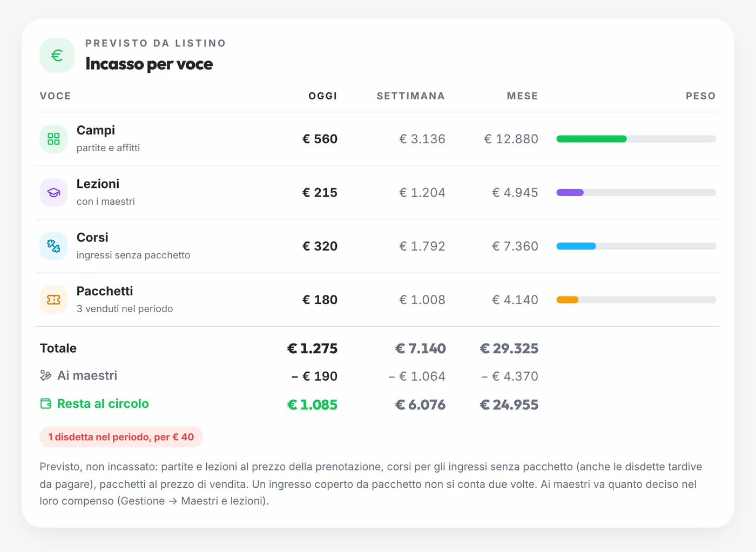Click the '€ 560' value for Campi today
The image size is (756, 552).
320,139
